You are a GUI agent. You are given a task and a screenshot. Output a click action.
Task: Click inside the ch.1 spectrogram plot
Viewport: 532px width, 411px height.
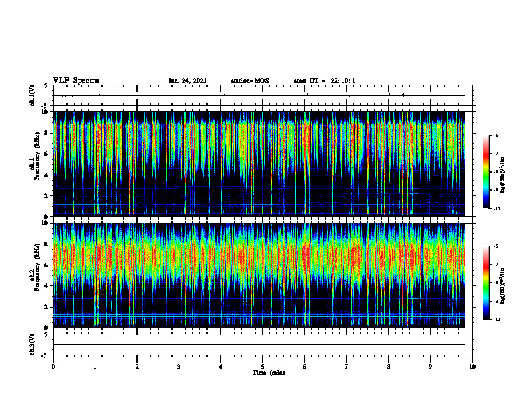click(259, 164)
